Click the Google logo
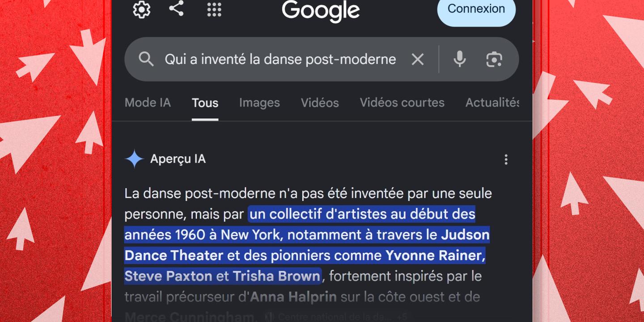Screen dimensions: 644x322 click(321, 10)
